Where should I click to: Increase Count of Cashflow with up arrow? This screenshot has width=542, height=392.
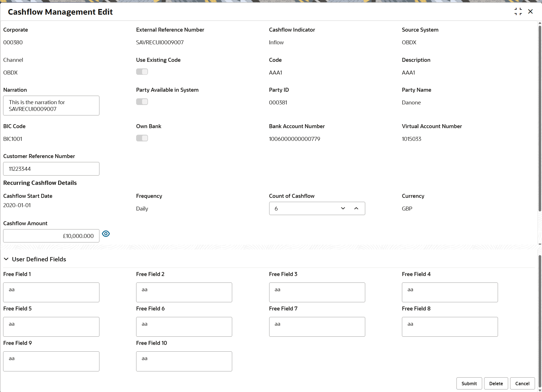pyautogui.click(x=356, y=208)
